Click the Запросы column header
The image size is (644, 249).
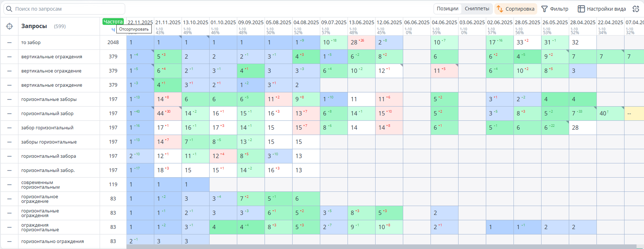[x=34, y=26]
